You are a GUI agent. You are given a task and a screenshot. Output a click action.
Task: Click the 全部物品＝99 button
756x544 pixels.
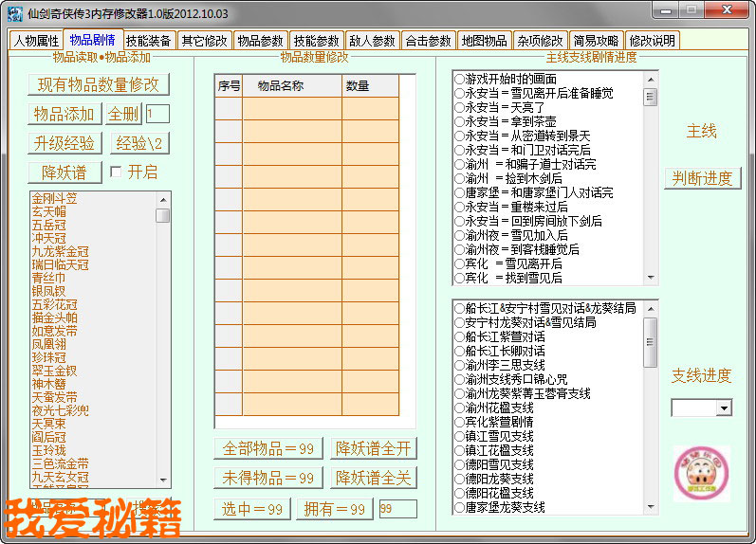pyautogui.click(x=268, y=448)
